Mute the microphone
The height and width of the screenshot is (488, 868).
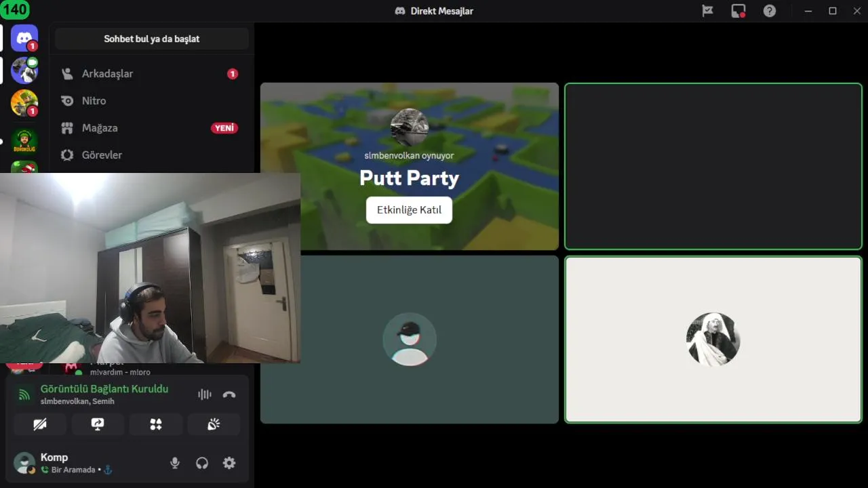click(175, 463)
